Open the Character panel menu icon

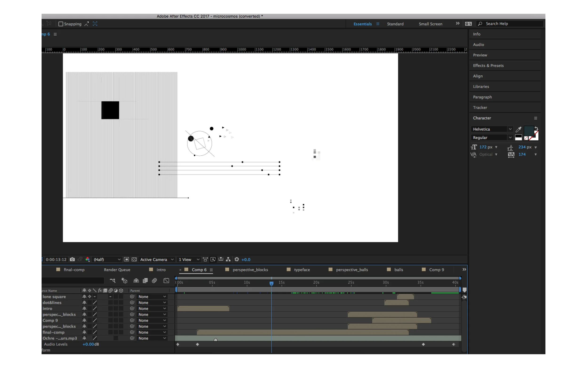[x=536, y=118]
